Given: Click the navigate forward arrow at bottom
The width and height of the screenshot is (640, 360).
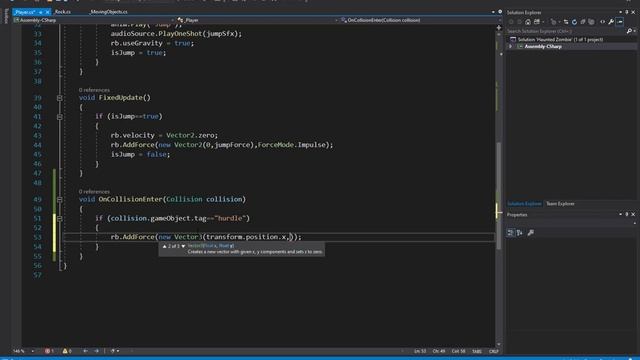Looking at the screenshot, I should [x=96, y=351].
